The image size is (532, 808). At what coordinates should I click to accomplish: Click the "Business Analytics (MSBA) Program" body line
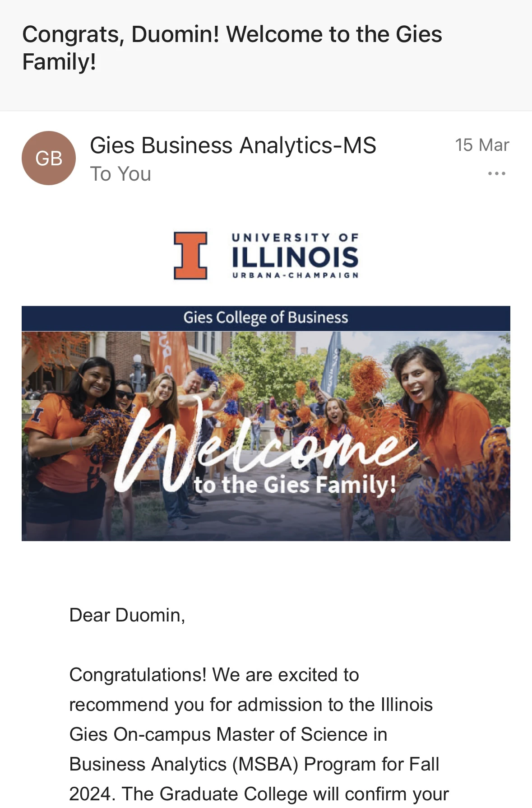click(x=254, y=764)
